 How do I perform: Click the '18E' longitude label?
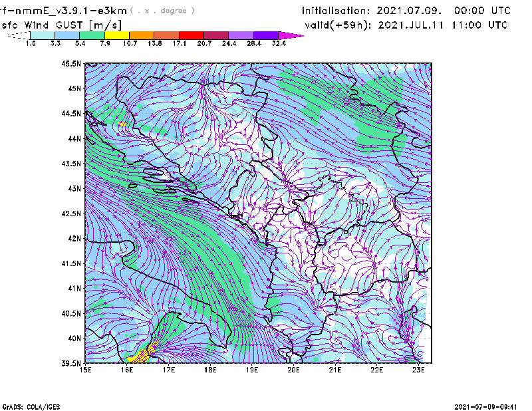pyautogui.click(x=210, y=370)
